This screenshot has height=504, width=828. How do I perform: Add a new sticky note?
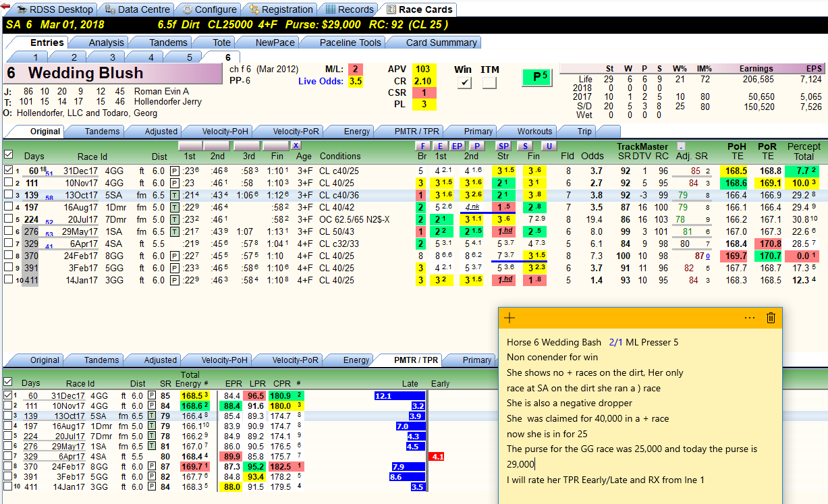coord(509,318)
